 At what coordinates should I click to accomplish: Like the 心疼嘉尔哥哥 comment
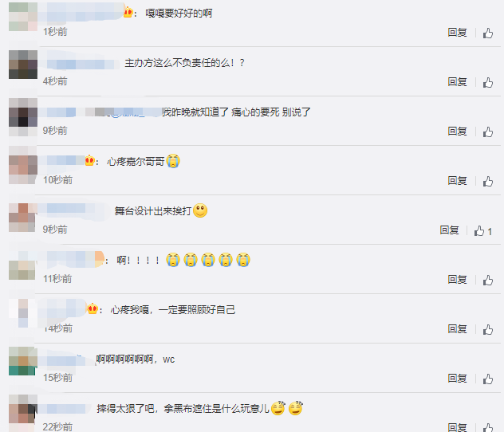click(488, 181)
